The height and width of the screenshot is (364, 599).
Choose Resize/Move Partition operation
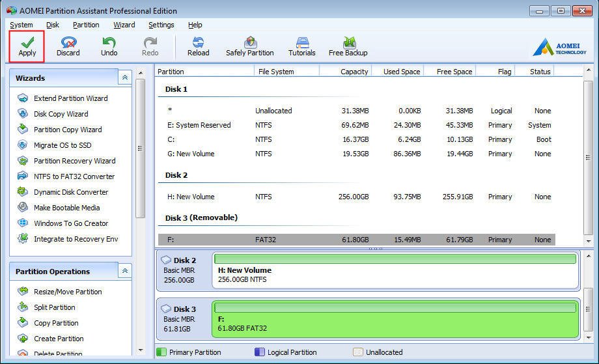[68, 292]
